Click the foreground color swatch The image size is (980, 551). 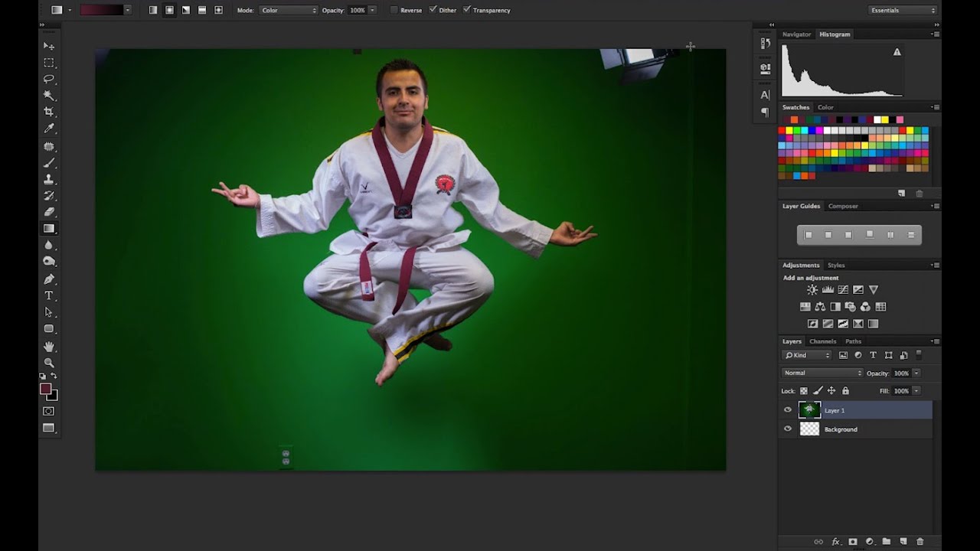pyautogui.click(x=46, y=390)
